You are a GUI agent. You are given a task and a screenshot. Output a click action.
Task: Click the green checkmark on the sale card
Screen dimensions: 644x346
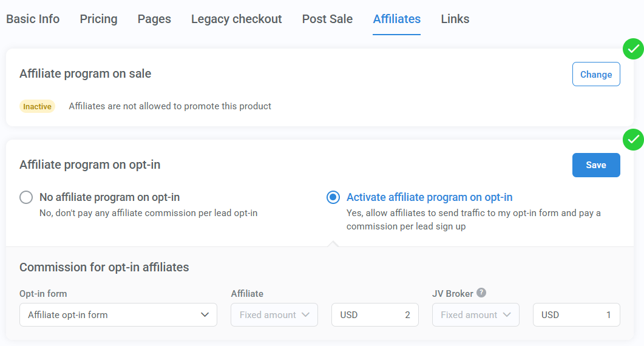(633, 49)
